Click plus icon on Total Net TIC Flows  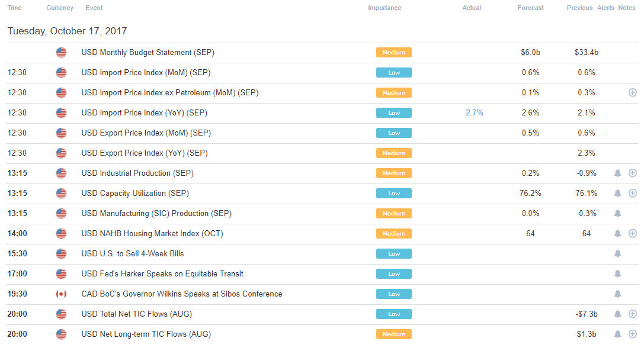(633, 314)
